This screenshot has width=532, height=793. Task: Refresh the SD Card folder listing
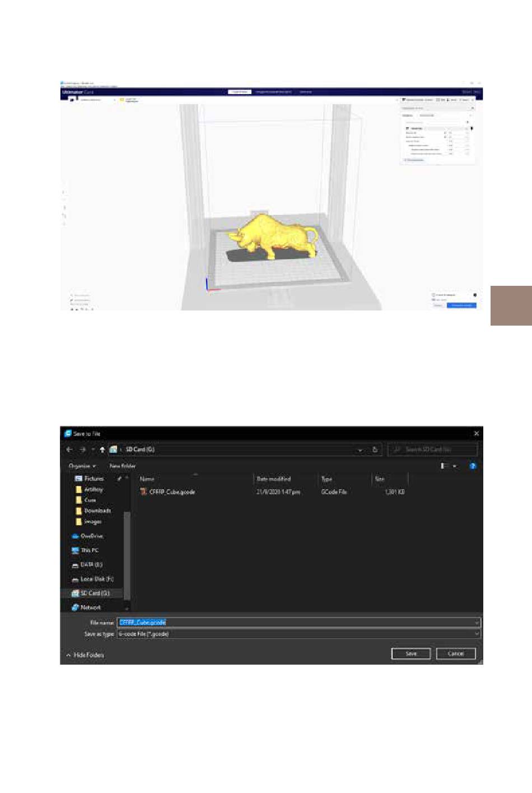click(375, 449)
